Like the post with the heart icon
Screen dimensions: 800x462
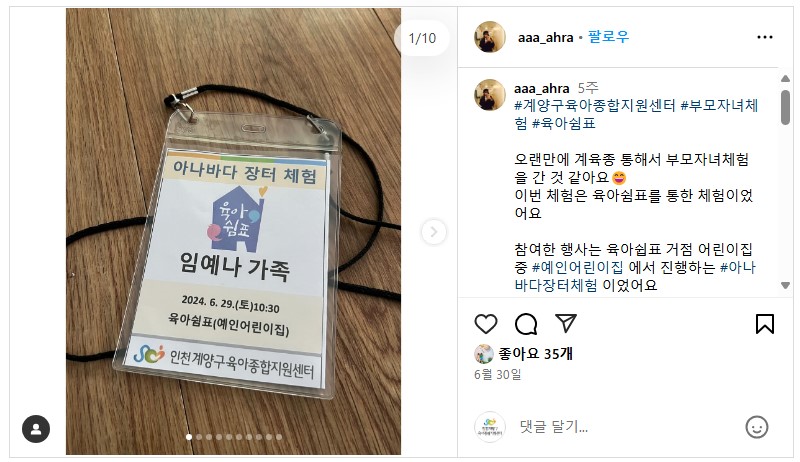coord(486,324)
